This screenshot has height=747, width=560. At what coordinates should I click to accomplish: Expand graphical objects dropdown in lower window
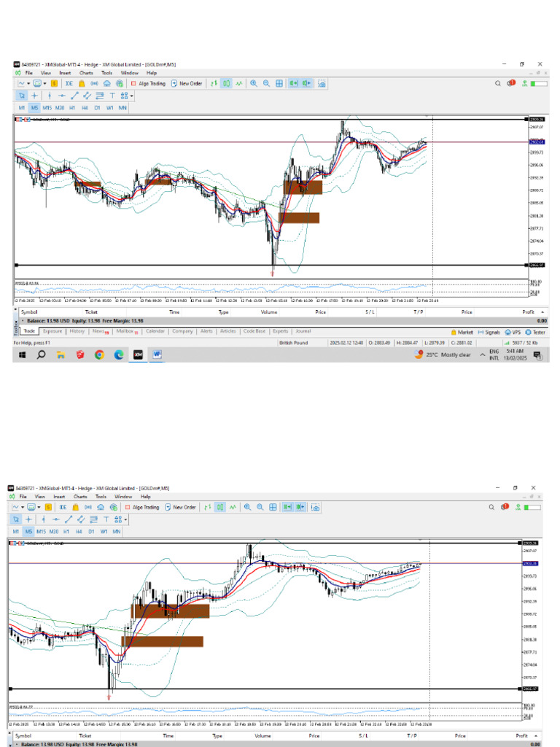[125, 519]
